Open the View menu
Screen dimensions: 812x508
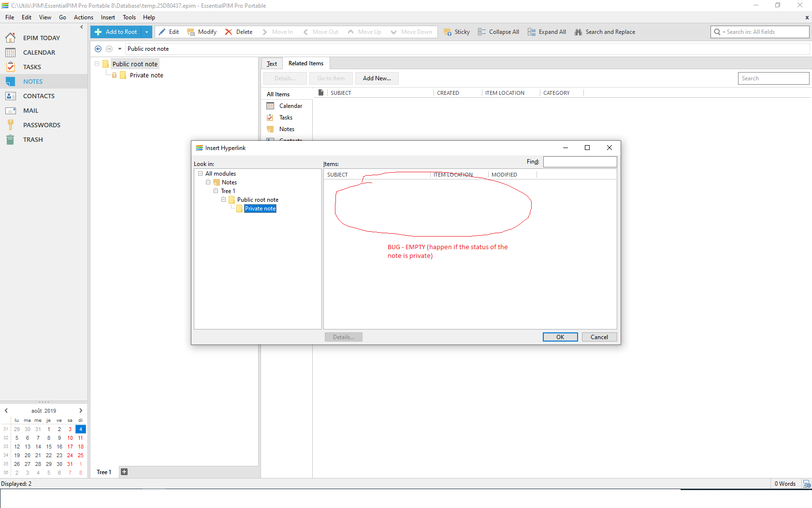tap(45, 17)
